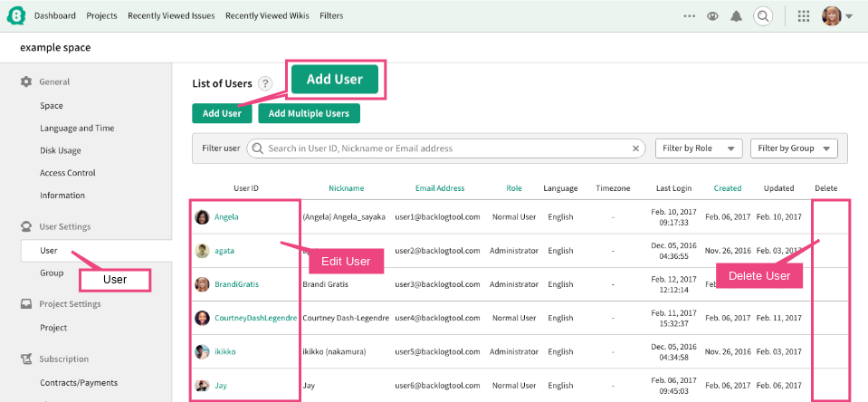Open global search magnifier icon
This screenshot has width=868, height=402.
point(763,16)
